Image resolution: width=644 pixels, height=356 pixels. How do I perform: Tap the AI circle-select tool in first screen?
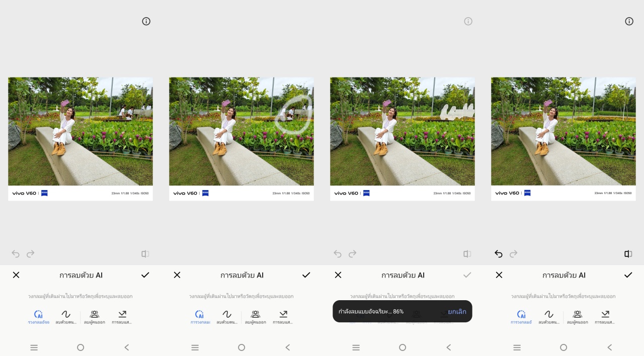(38, 317)
